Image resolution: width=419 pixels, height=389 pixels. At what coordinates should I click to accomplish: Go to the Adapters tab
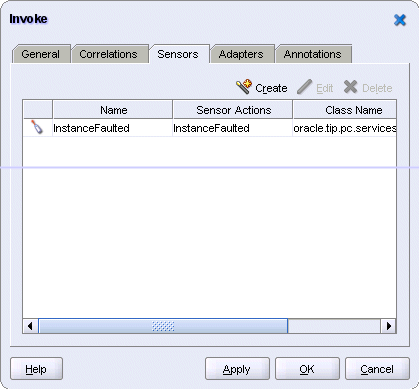pos(241,54)
